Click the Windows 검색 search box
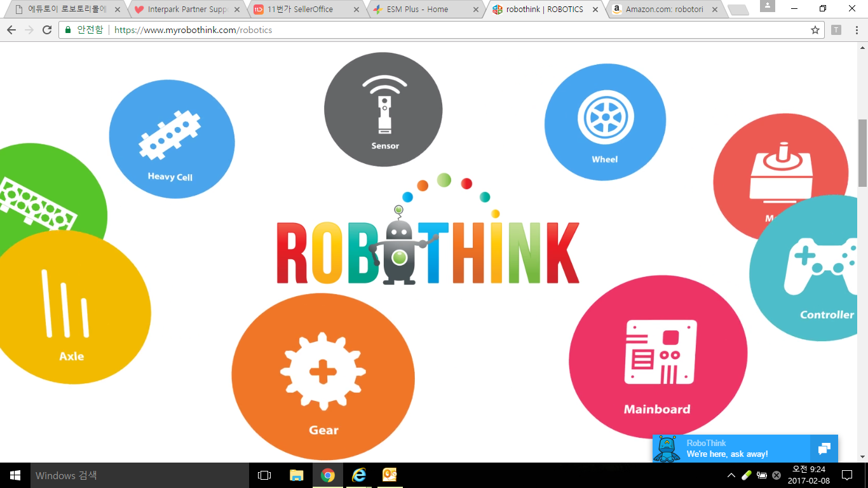The height and width of the screenshot is (488, 868). 140,475
